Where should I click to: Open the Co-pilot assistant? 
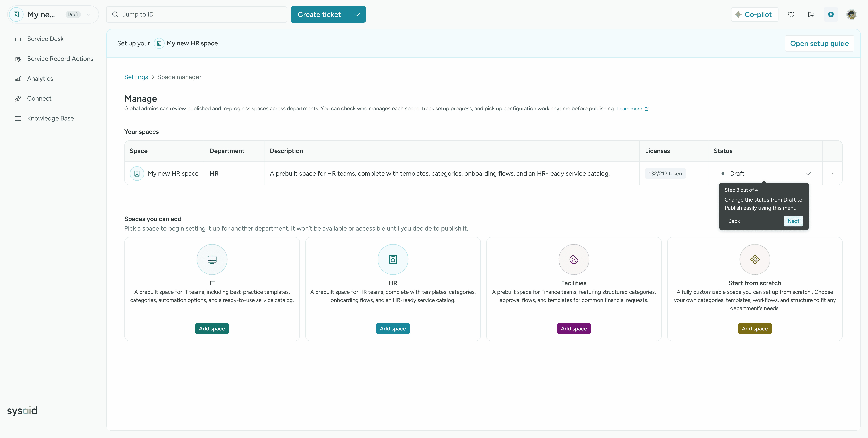click(x=754, y=14)
